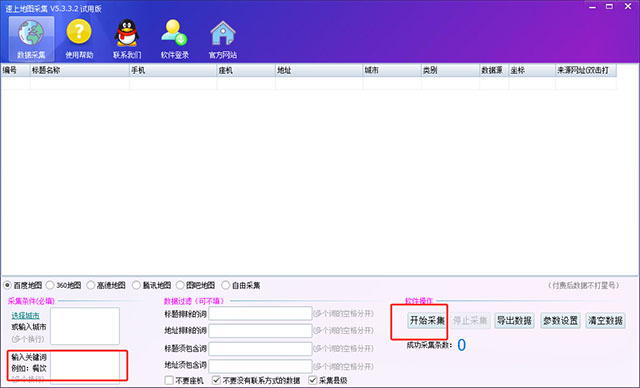Minimize the application window

pos(592,7)
